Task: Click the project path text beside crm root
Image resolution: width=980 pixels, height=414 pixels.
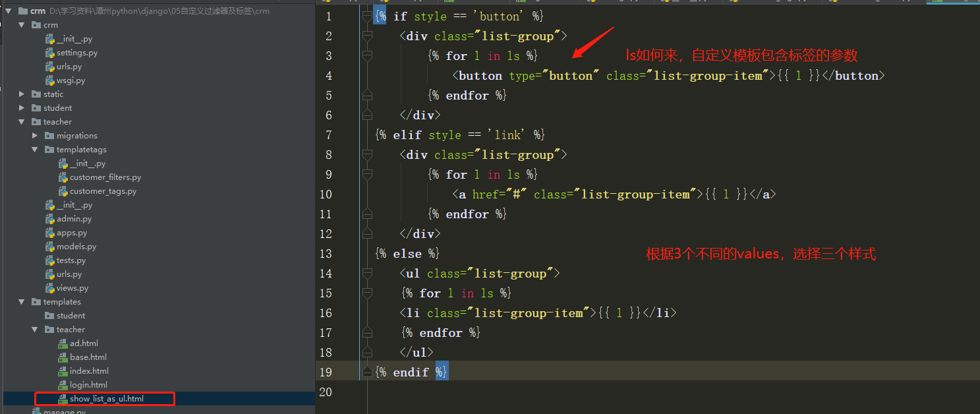Action: [159, 11]
